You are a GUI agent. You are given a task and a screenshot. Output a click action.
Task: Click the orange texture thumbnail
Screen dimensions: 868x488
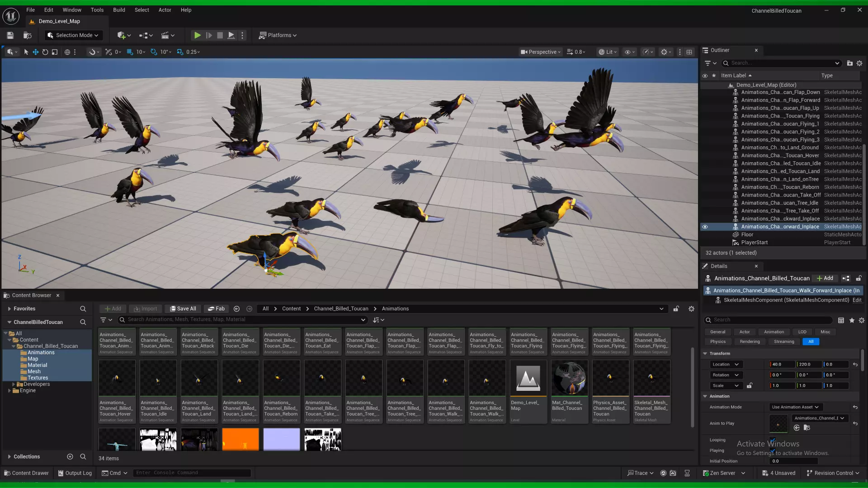[x=240, y=439]
